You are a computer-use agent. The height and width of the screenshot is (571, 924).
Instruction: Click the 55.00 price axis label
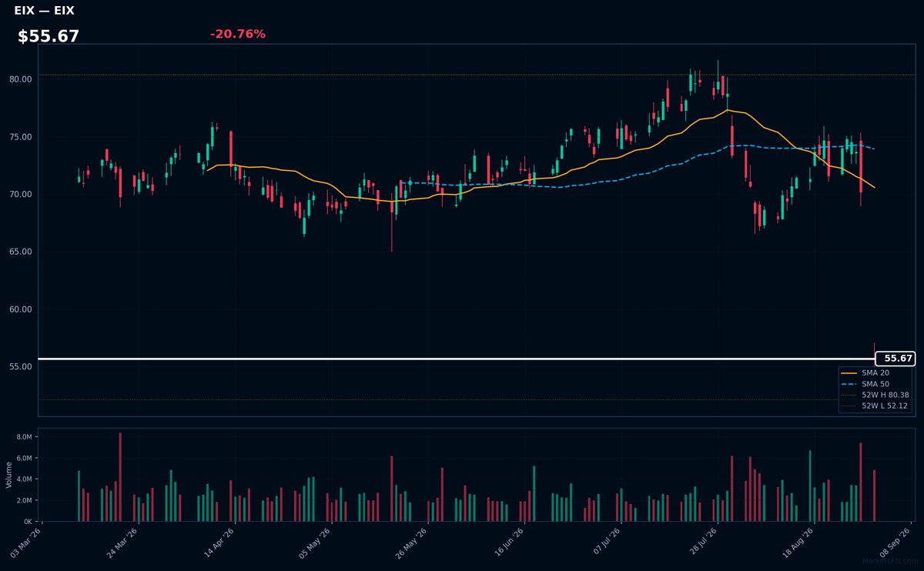(21, 366)
